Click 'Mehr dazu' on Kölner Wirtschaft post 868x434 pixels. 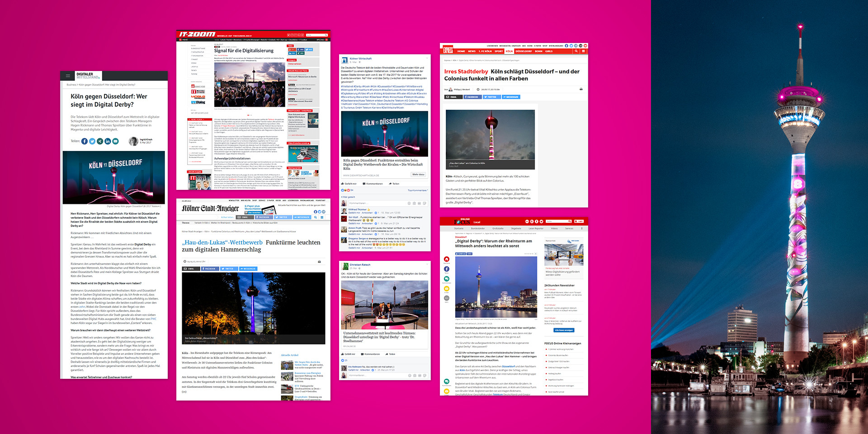(418, 174)
